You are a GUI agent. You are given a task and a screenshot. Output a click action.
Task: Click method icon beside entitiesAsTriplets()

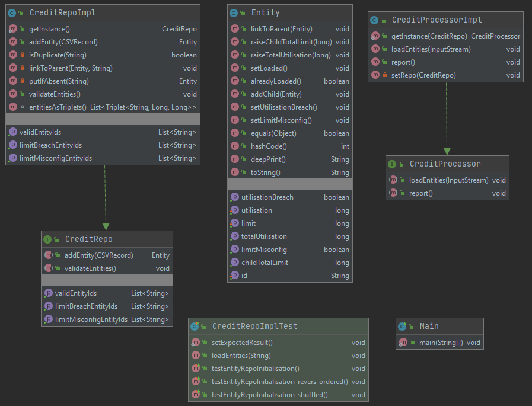(x=13, y=107)
